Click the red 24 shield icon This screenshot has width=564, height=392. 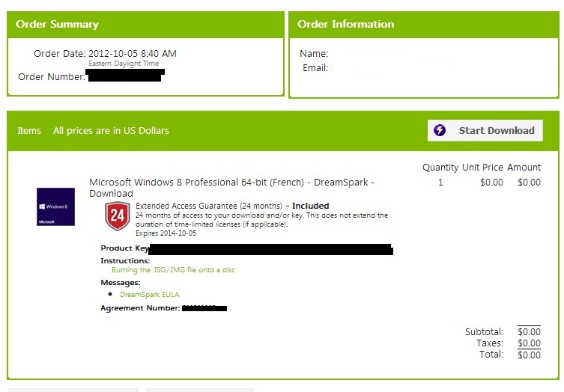coord(118,216)
